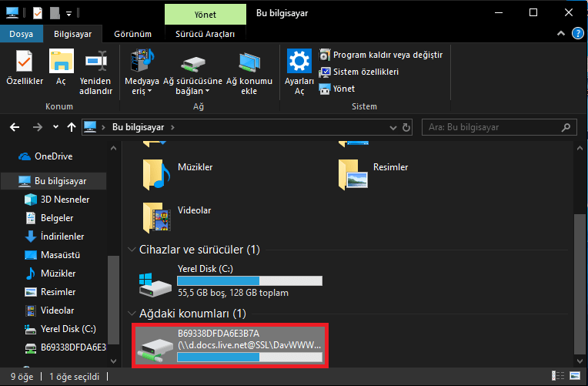The image size is (588, 386).
Task: Click Bu bilgisayar in address bar
Action: click(x=138, y=127)
